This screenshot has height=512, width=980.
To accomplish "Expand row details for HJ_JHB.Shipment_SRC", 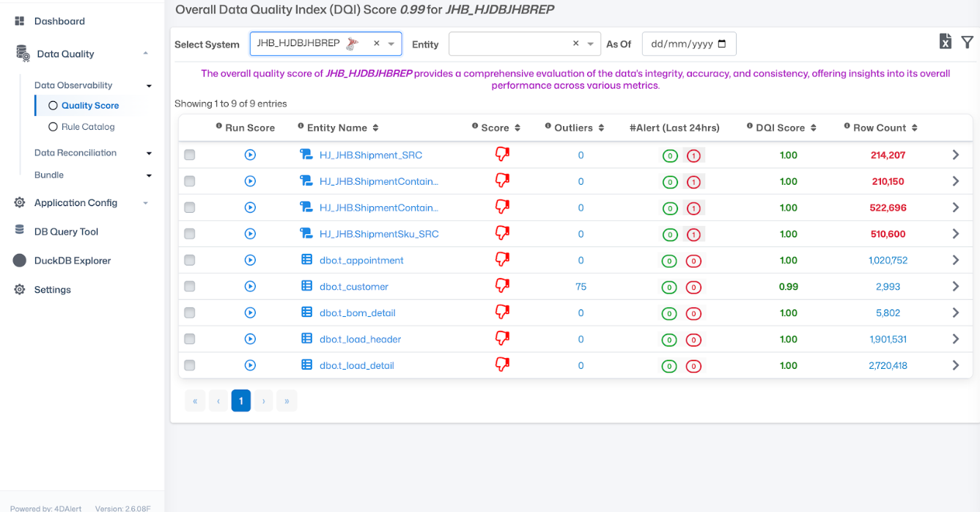I will pyautogui.click(x=956, y=155).
